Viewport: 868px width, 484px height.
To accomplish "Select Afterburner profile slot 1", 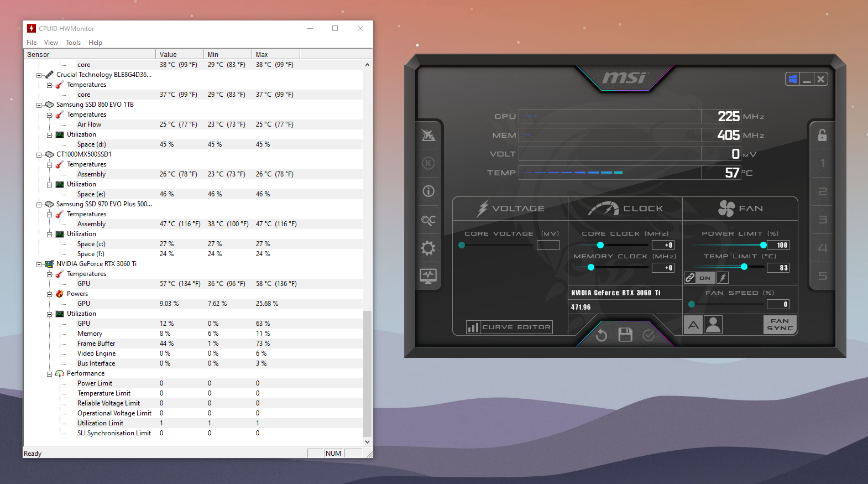I will (x=822, y=163).
